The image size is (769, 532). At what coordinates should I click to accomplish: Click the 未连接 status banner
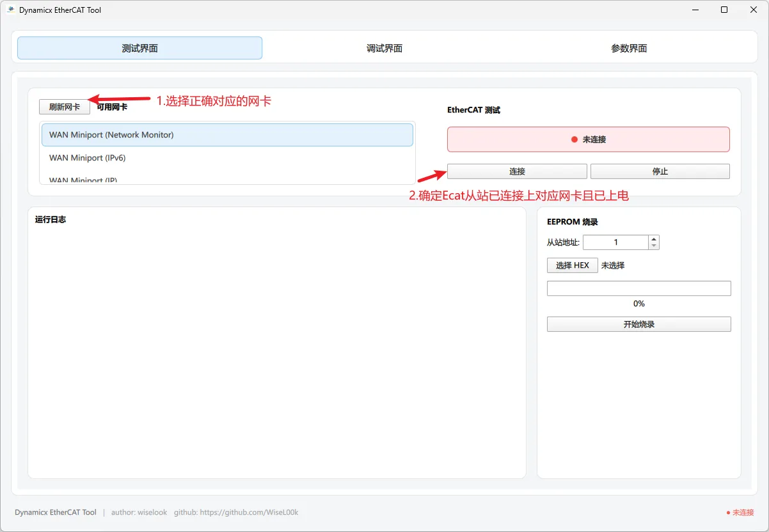point(589,139)
